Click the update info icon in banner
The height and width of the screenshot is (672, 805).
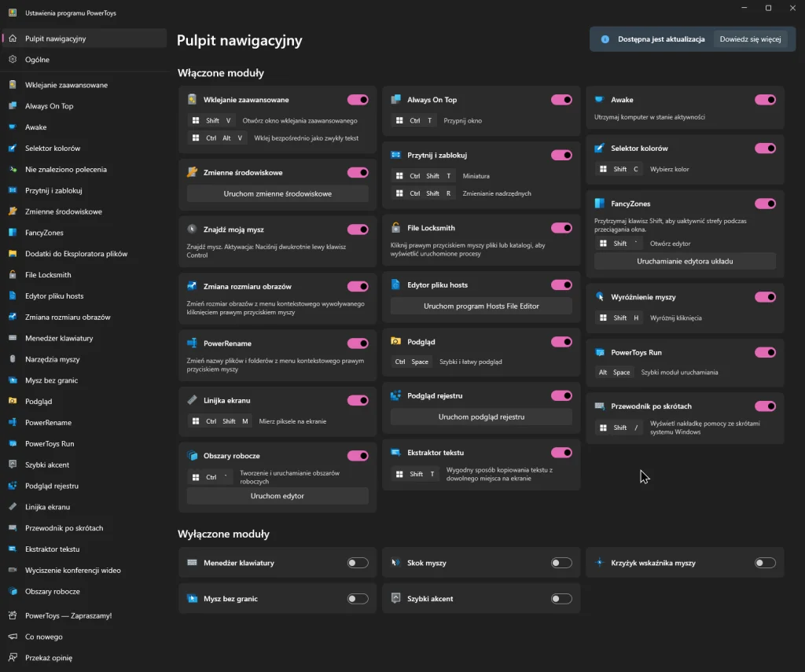605,39
